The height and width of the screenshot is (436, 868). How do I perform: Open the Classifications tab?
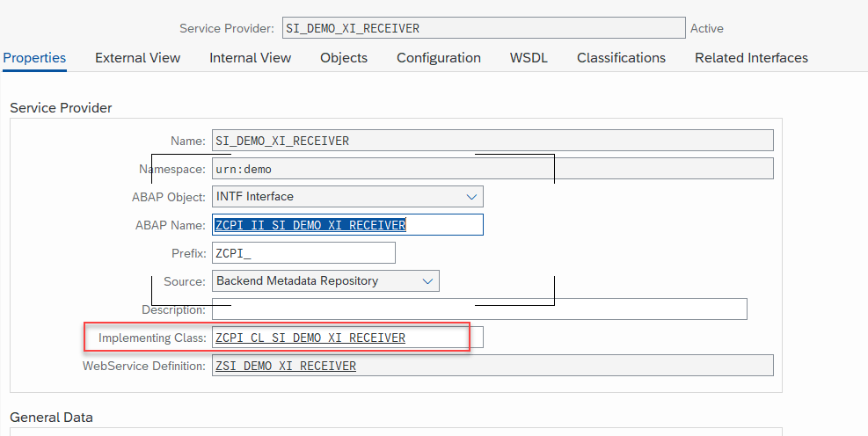621,58
